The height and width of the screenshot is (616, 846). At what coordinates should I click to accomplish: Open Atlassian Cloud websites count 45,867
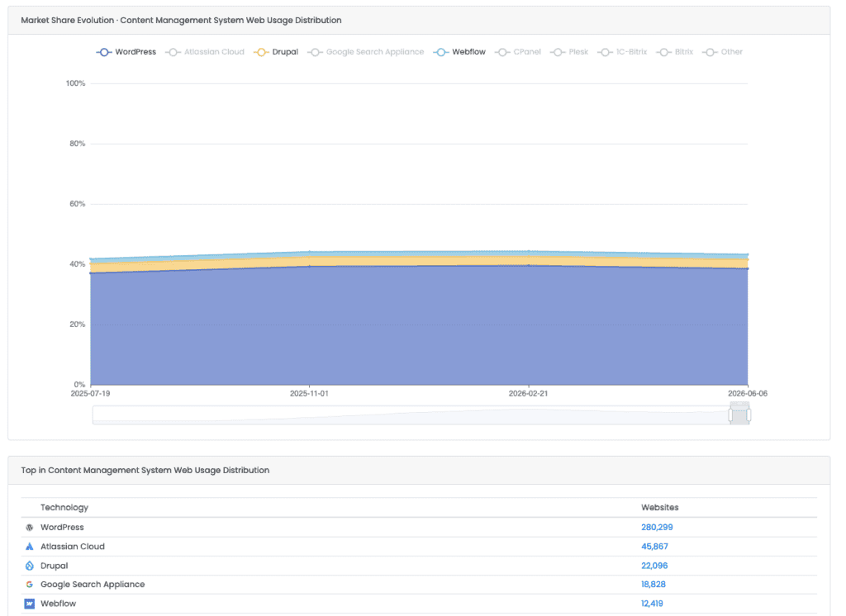pos(654,547)
